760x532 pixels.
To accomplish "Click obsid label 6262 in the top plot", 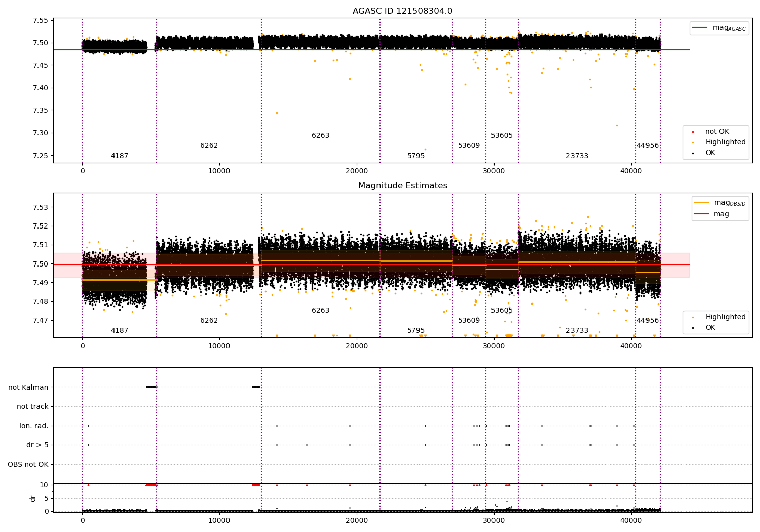I will (x=209, y=146).
